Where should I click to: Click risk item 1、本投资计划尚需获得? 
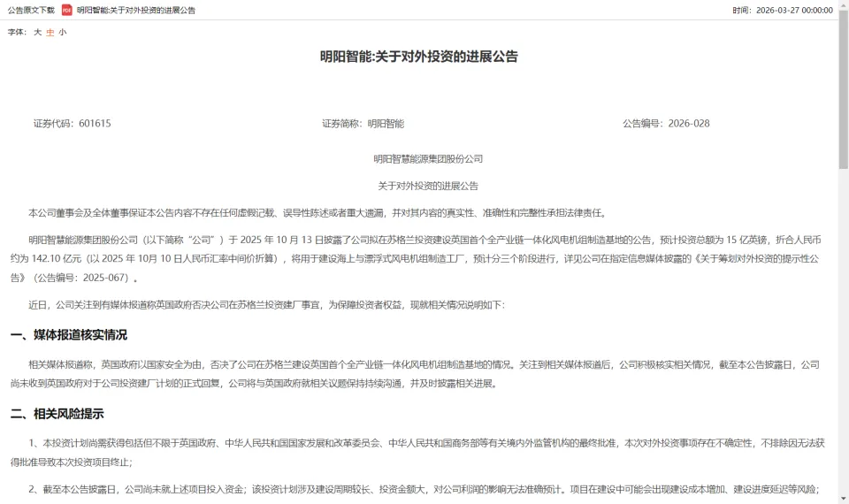[x=417, y=453]
